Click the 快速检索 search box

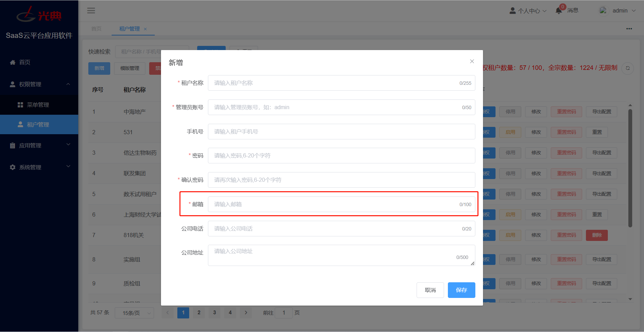point(152,52)
